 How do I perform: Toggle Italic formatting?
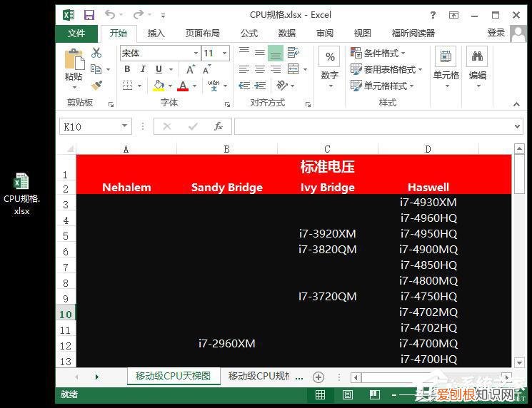click(x=143, y=69)
